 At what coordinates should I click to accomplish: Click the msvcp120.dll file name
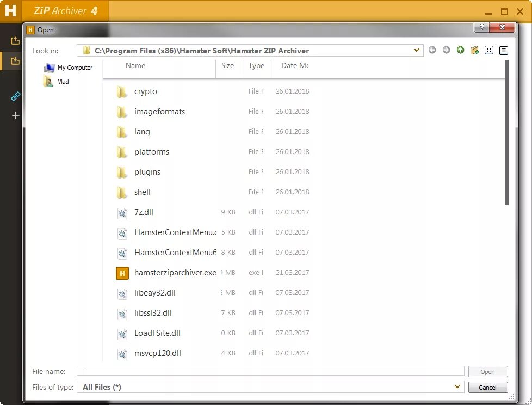coord(157,353)
